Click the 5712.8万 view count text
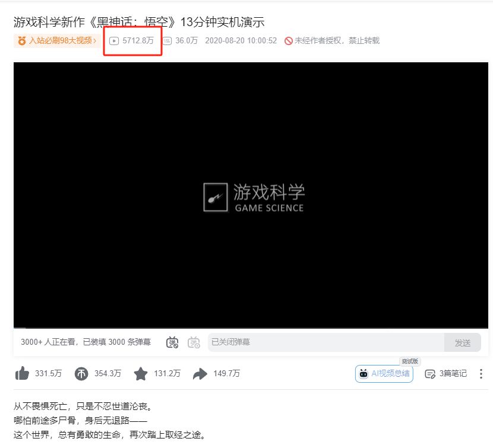The image size is (493, 448). click(x=138, y=40)
